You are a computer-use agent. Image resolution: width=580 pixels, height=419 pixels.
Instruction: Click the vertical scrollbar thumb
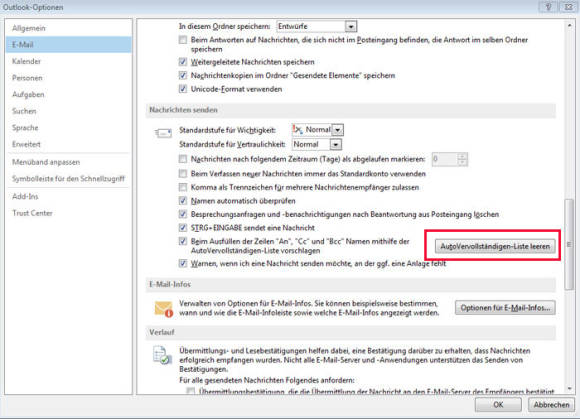click(569, 244)
